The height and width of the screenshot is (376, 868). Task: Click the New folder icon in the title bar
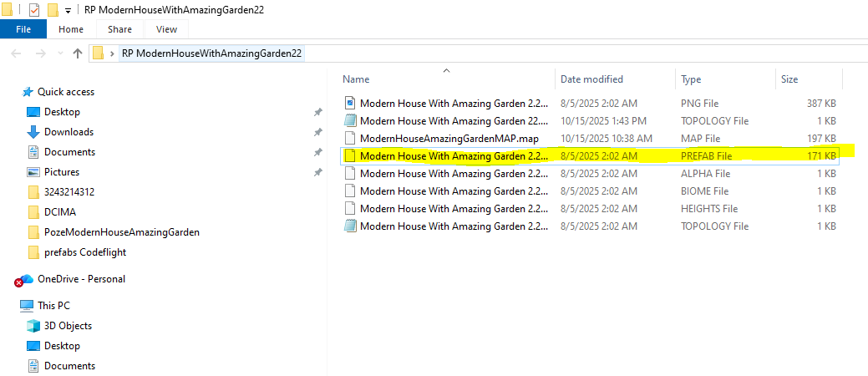tap(53, 10)
